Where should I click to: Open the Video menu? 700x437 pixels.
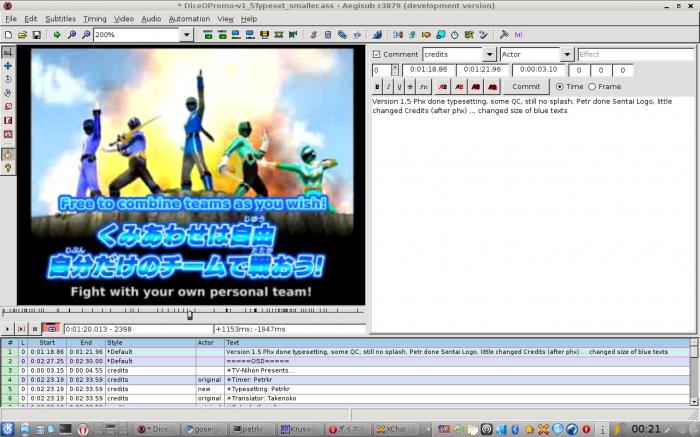point(124,19)
